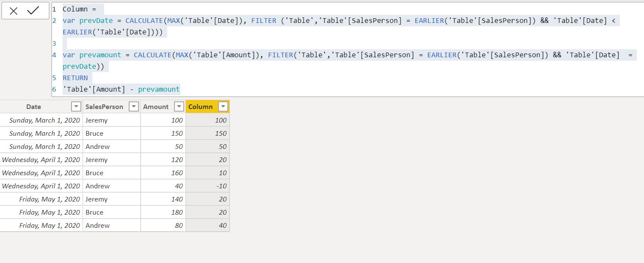Viewport: 644px width, 263px height.
Task: Open the SalesPerson column filter dropdown
Action: (x=133, y=107)
